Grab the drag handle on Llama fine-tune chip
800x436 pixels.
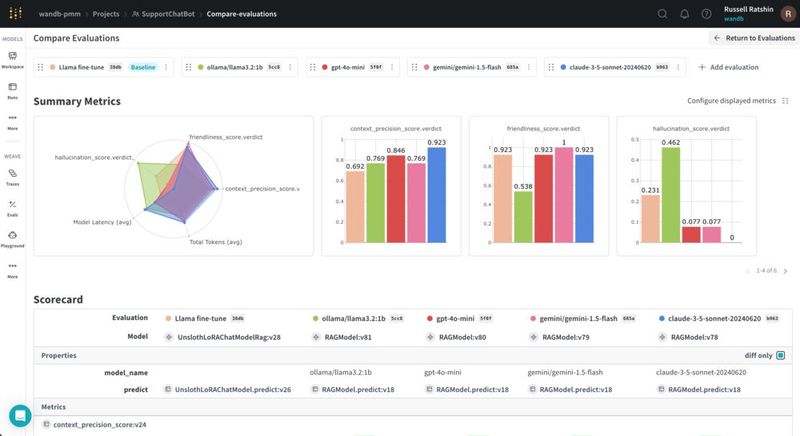[x=40, y=67]
